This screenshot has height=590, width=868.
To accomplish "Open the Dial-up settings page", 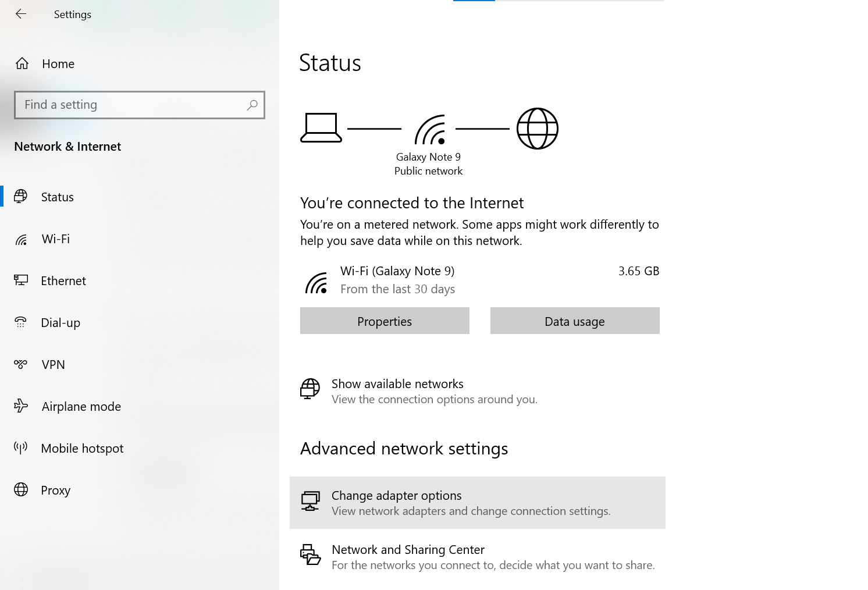I will [x=61, y=323].
